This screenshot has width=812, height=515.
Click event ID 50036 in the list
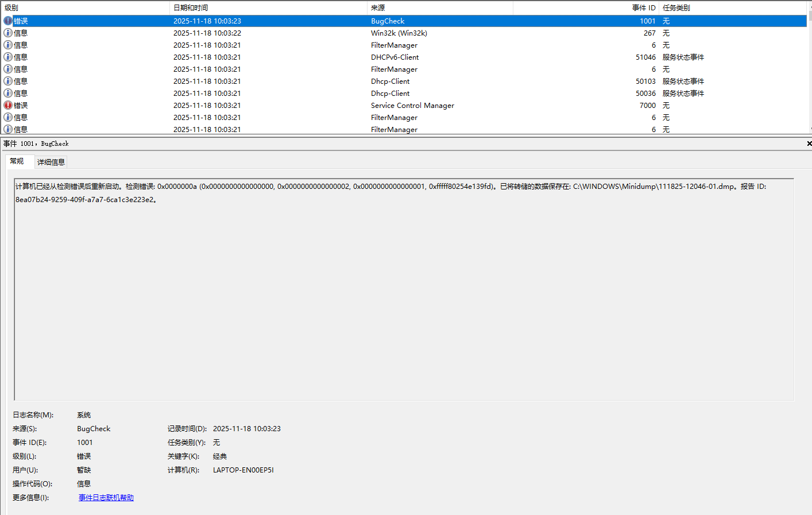click(x=645, y=93)
